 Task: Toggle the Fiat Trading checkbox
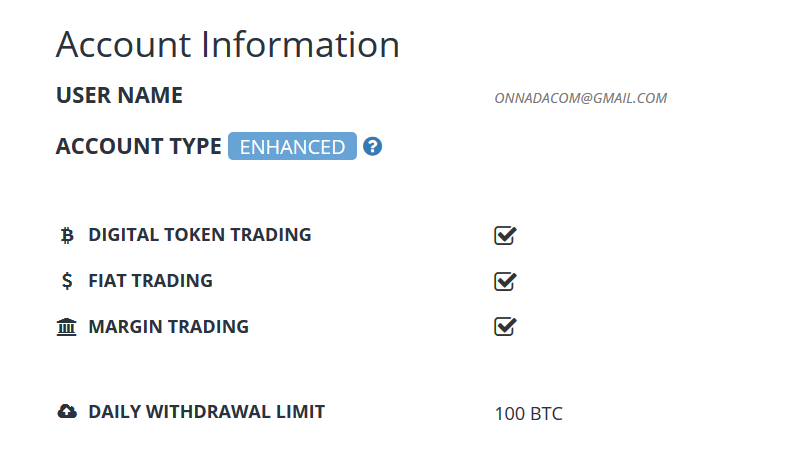[505, 281]
